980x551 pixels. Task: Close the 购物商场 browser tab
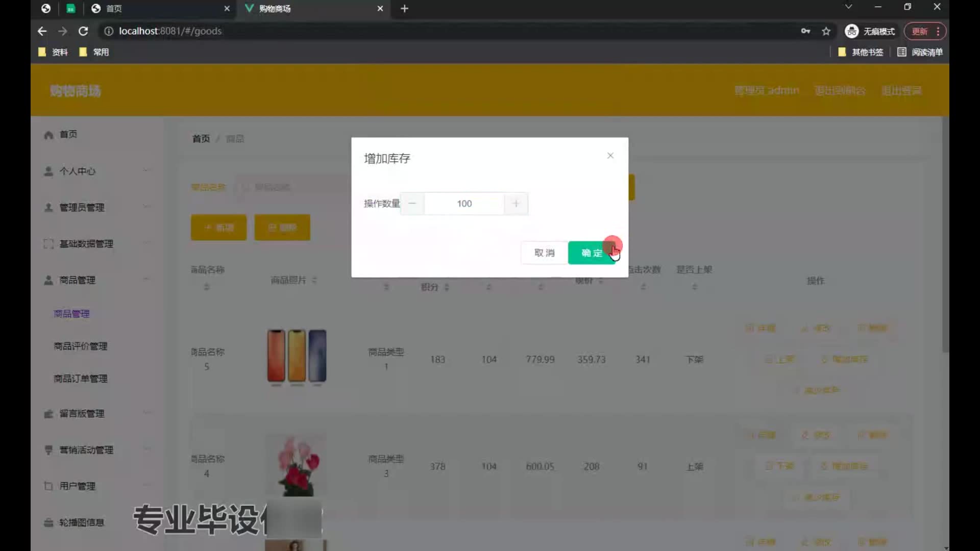coord(380,9)
